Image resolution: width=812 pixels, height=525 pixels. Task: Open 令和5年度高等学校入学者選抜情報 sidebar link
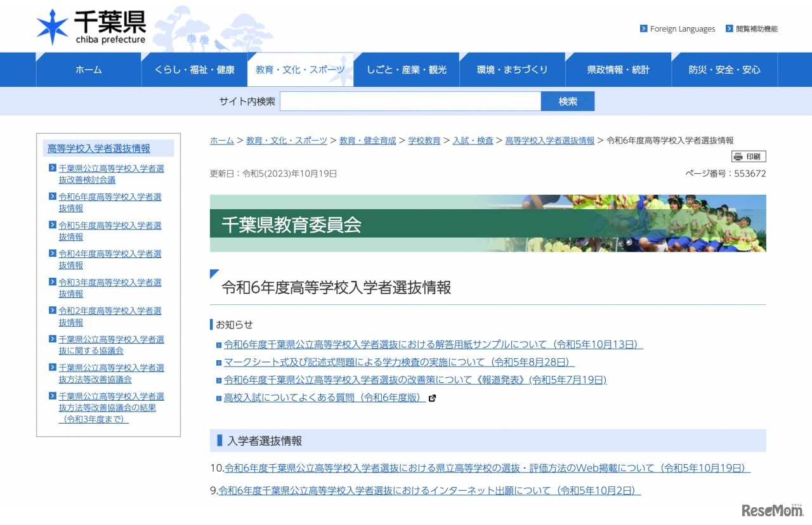109,231
